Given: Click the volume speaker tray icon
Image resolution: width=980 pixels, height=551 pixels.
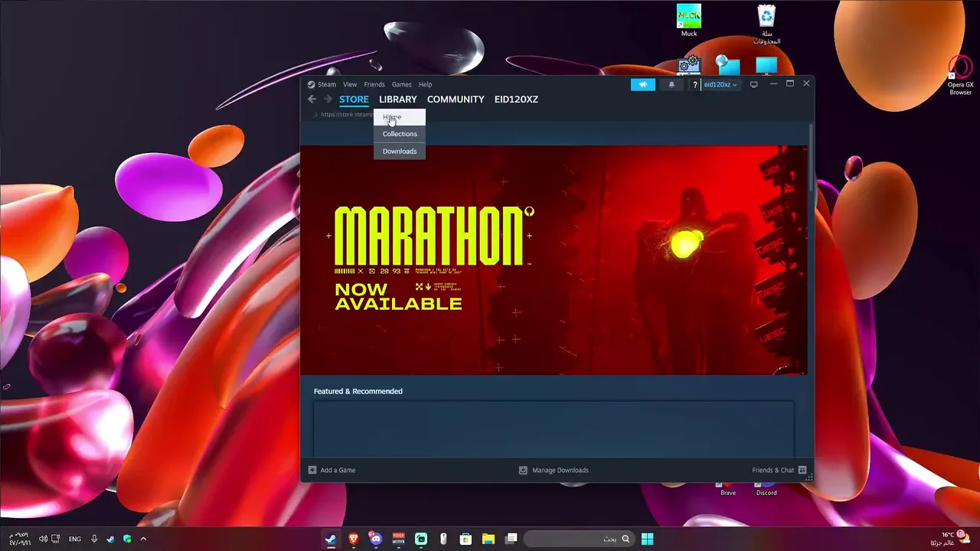Looking at the screenshot, I should (43, 539).
